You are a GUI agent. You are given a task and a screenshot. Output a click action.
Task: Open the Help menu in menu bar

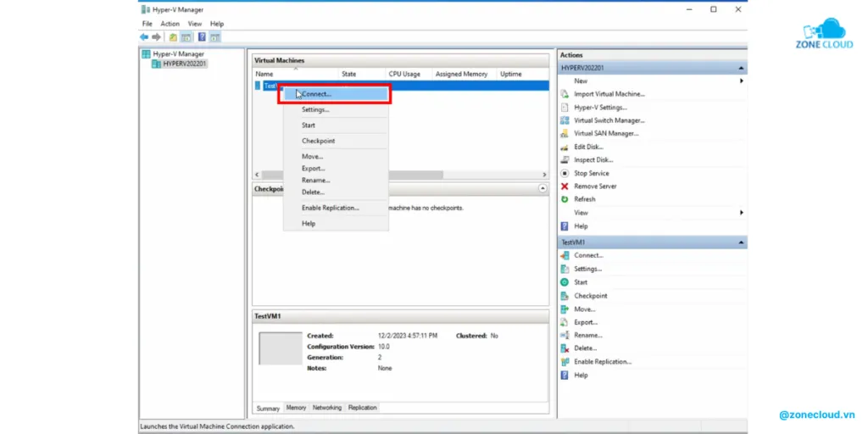[x=217, y=24]
